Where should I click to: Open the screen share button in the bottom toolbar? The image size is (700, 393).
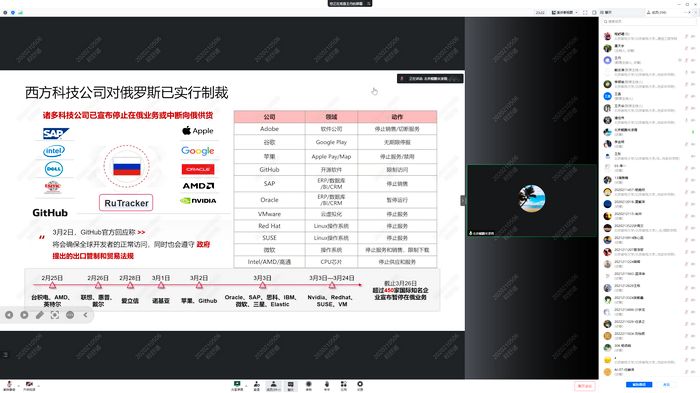click(237, 385)
